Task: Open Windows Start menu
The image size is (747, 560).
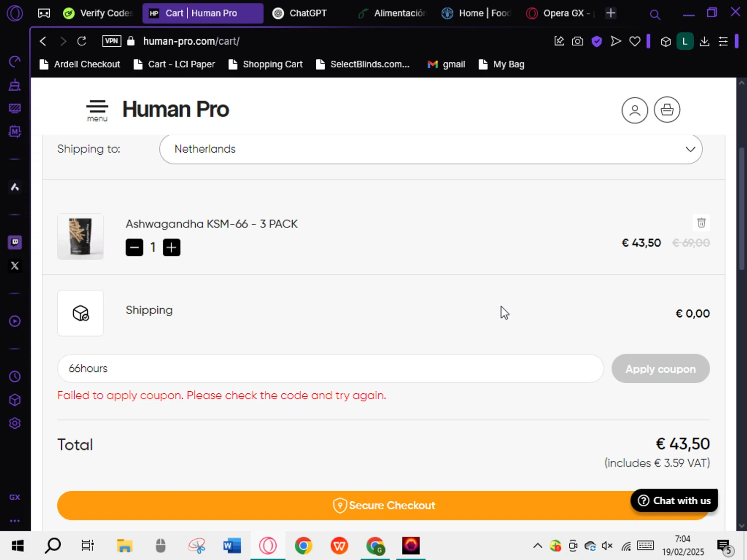Action: coord(17,546)
